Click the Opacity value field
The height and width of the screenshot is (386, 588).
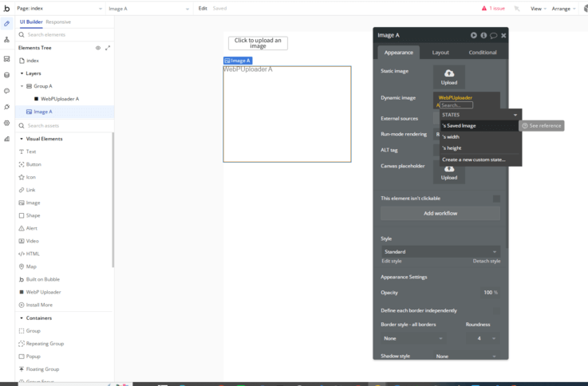click(x=490, y=293)
